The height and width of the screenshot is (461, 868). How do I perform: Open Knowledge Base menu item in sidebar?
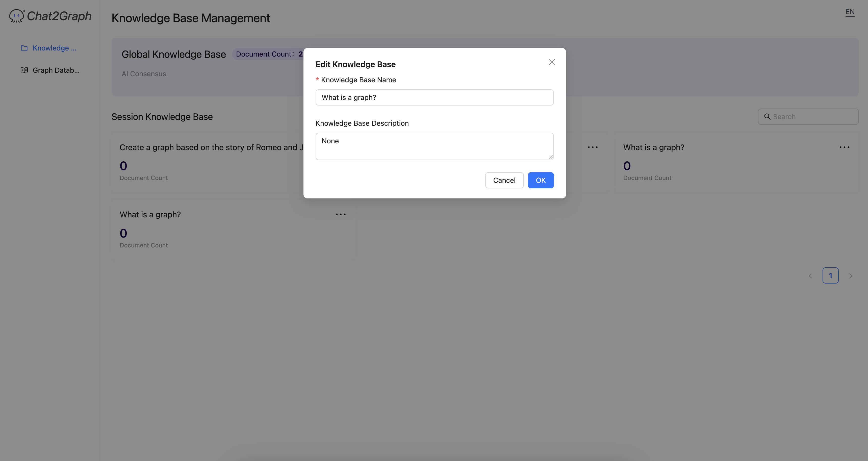coord(54,48)
